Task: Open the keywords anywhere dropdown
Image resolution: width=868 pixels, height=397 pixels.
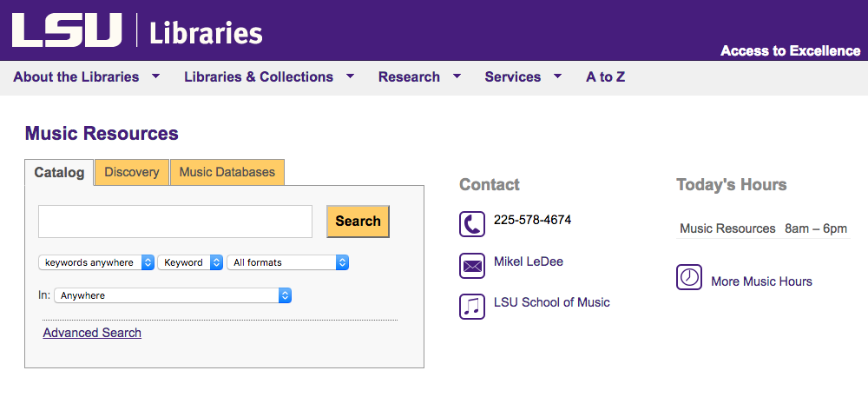Action: pos(96,262)
